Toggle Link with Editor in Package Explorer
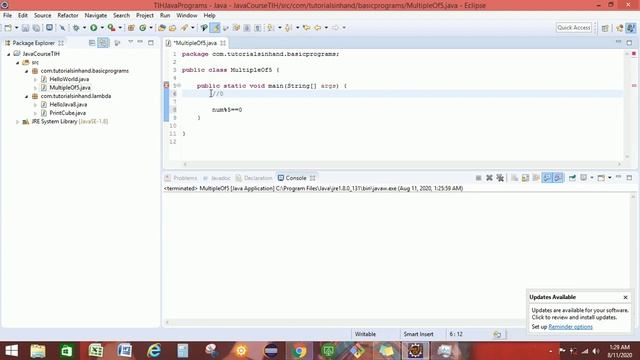Viewport: 640px width, 360px height. pyautogui.click(x=103, y=43)
